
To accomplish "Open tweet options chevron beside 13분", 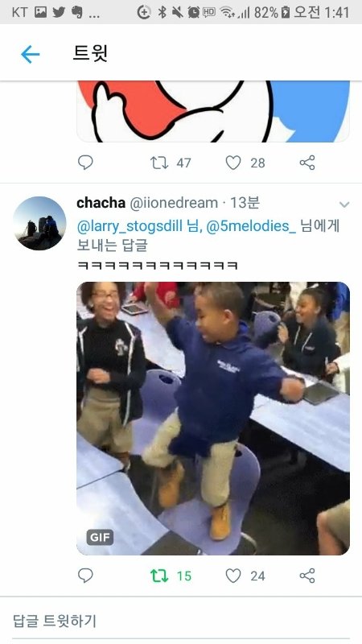I will 344,204.
